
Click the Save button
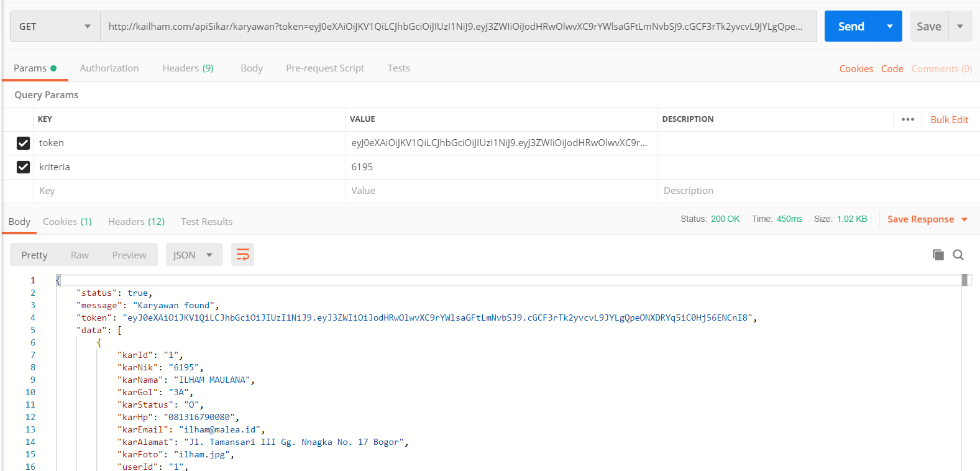(x=929, y=27)
